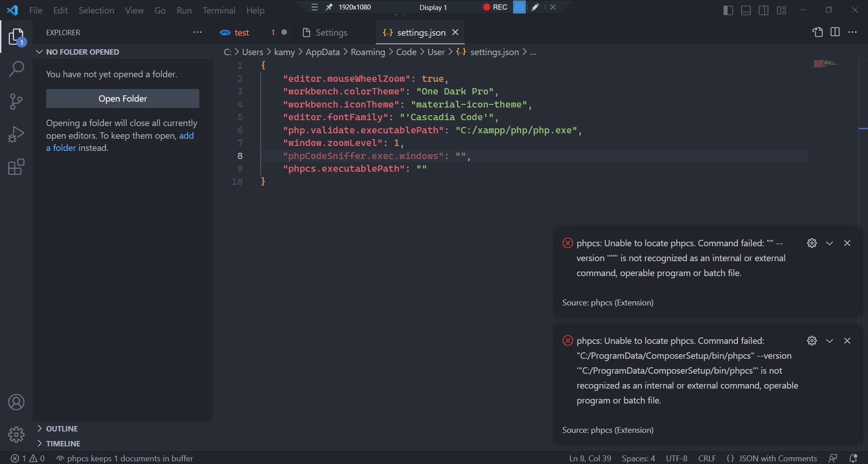Collapse the ComposerSetup phpcs notification
Image resolution: width=868 pixels, height=464 pixels.
click(830, 341)
